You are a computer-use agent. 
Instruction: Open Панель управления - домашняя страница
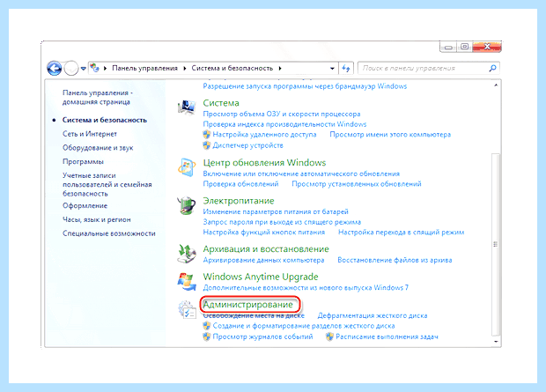pyautogui.click(x=98, y=97)
